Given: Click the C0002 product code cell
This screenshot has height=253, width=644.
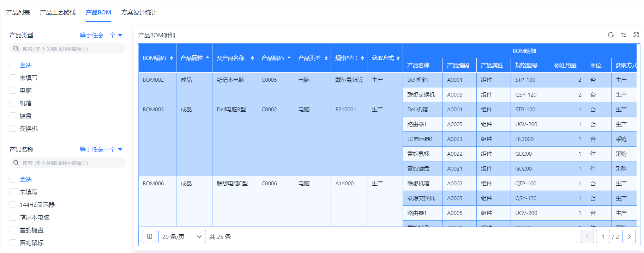Looking at the screenshot, I should tap(276, 139).
